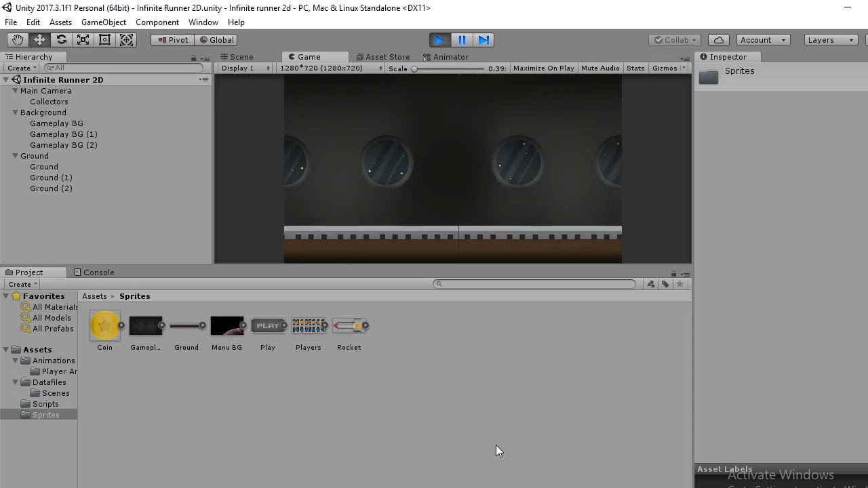
Task: Collapse the Background tree node
Action: [15, 113]
